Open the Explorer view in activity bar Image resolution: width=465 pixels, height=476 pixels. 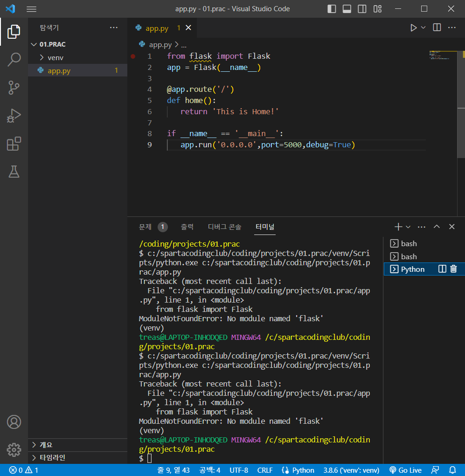pos(14,31)
